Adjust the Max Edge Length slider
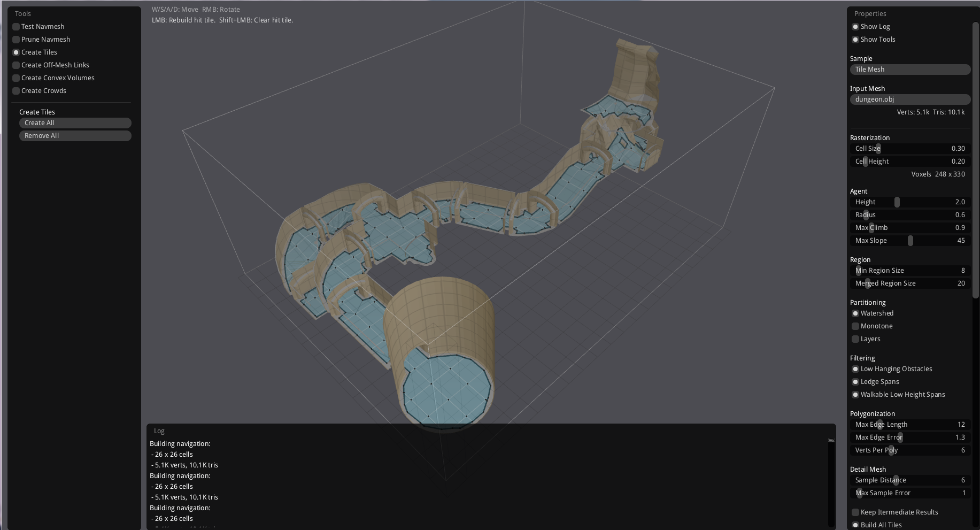 click(x=910, y=424)
